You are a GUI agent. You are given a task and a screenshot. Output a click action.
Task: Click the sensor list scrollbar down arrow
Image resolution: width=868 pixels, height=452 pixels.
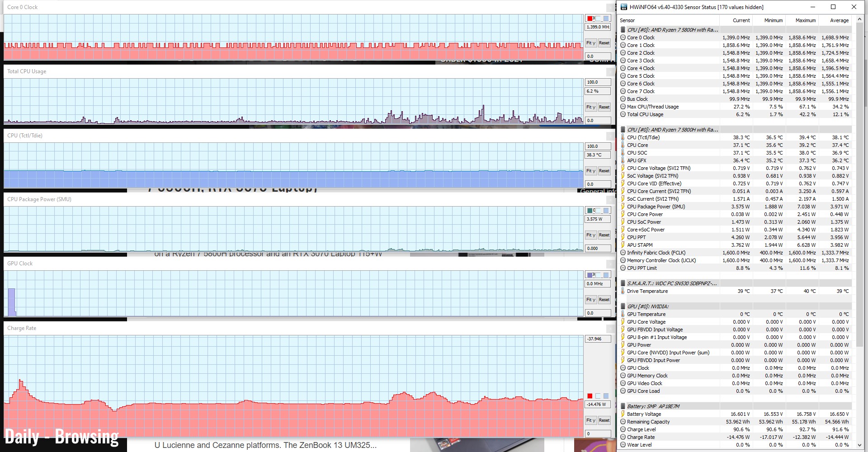(859, 445)
